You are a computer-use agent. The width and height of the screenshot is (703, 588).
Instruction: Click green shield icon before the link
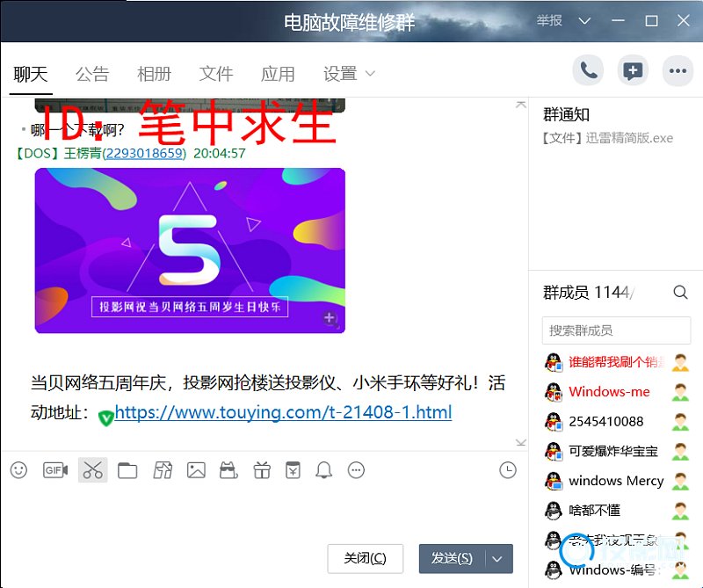pyautogui.click(x=105, y=417)
